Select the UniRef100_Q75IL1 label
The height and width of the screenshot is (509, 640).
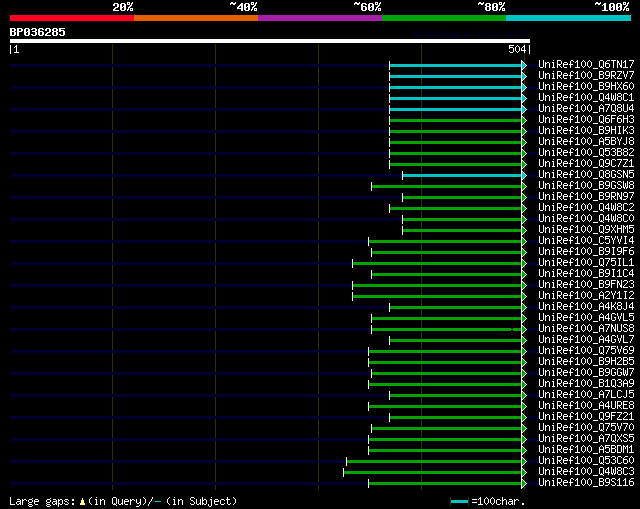tap(586, 262)
